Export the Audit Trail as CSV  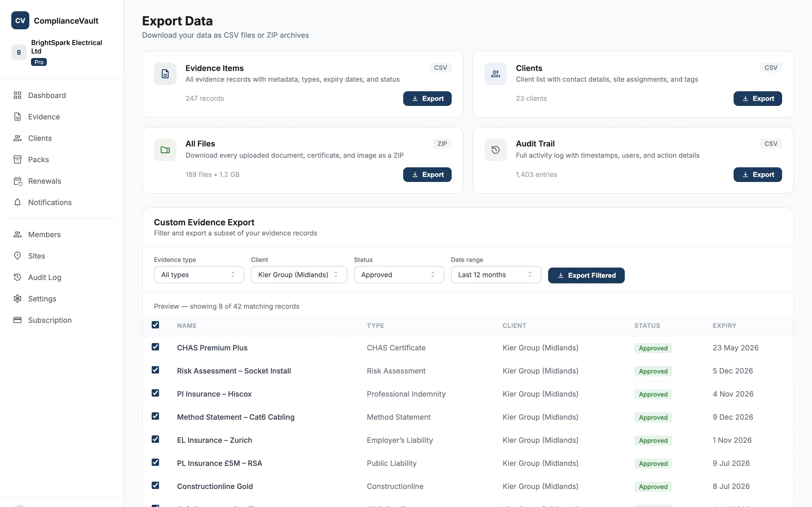pyautogui.click(x=758, y=174)
